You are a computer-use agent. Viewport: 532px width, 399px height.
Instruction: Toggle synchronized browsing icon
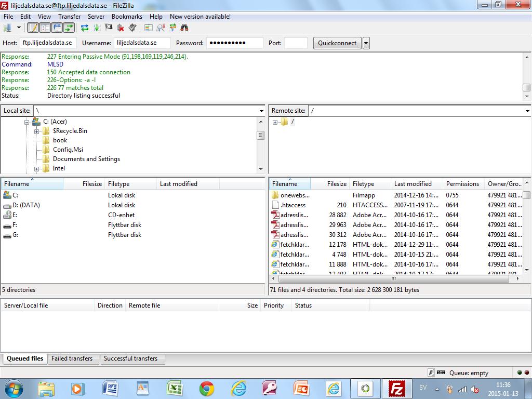point(172,28)
